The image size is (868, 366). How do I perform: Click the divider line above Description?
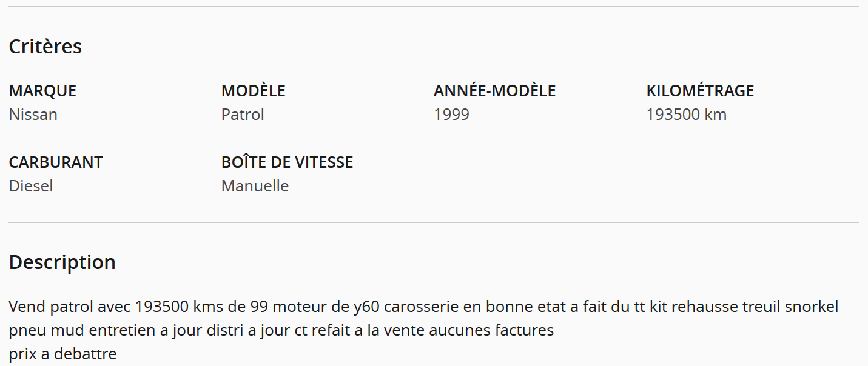point(434,222)
